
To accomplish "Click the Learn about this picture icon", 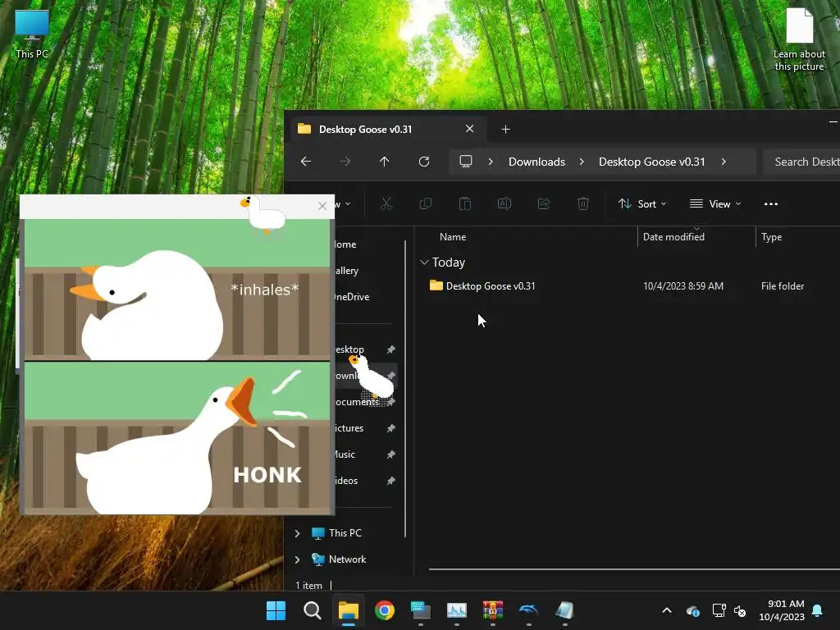I will (x=799, y=39).
